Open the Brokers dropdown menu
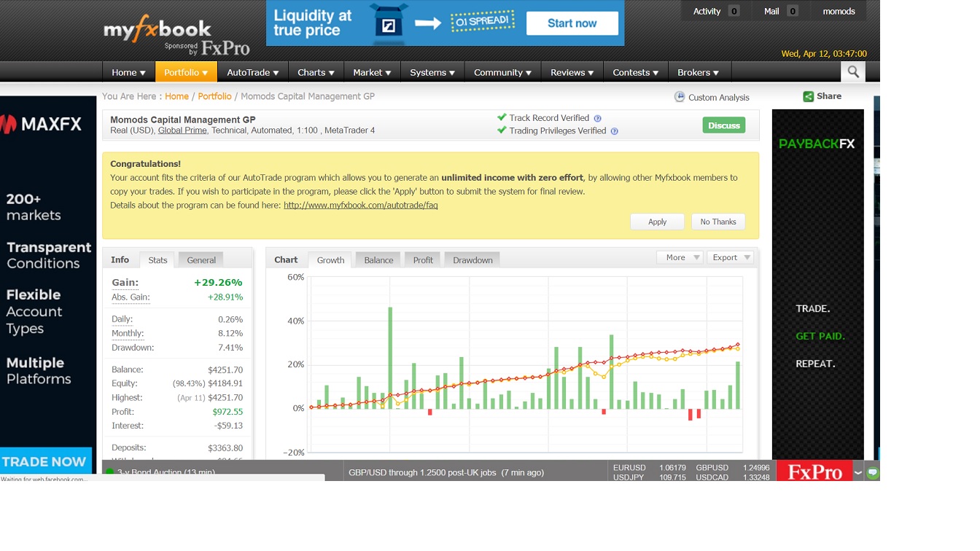Viewport: 980px width, 551px height. point(699,72)
